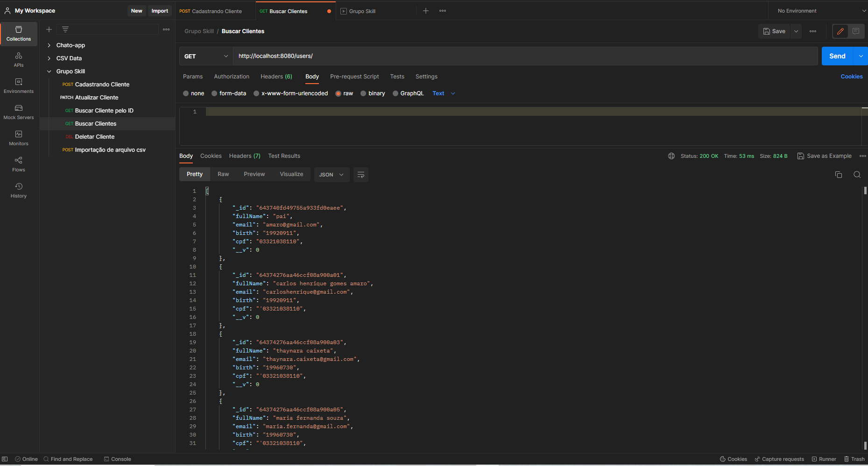The image size is (868, 466).
Task: Open the request three-dot options next to Save
Action: click(813, 31)
